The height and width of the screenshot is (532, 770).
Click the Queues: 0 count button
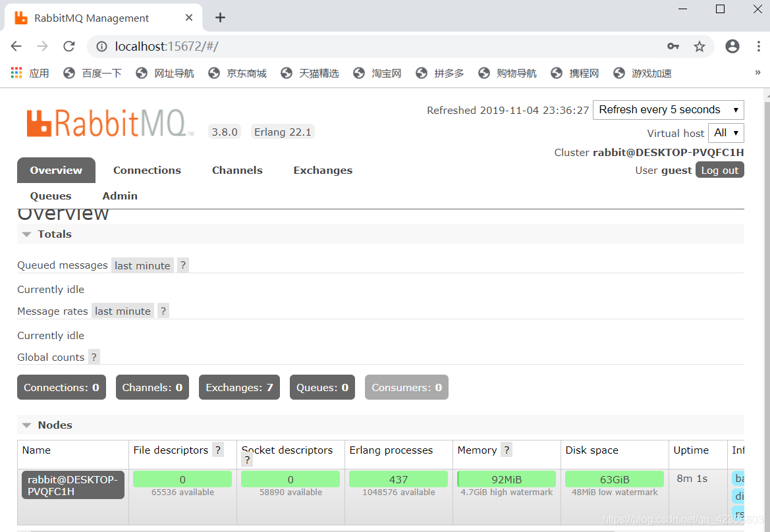coord(322,387)
